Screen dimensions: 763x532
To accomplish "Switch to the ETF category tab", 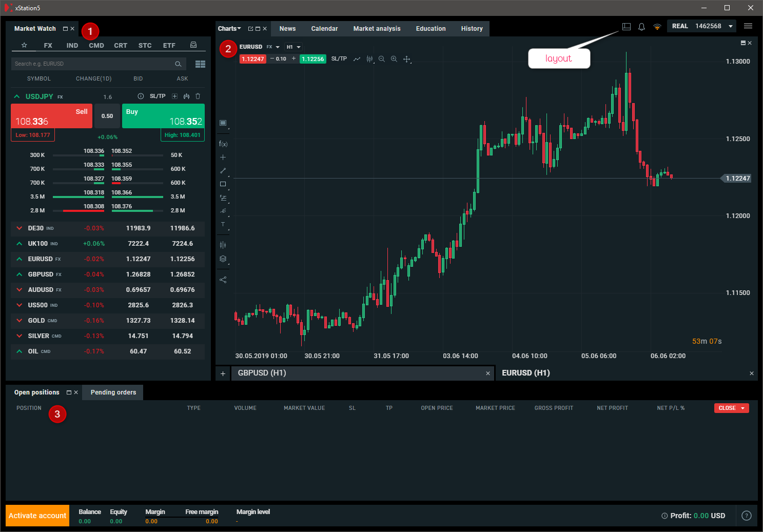I will click(169, 46).
